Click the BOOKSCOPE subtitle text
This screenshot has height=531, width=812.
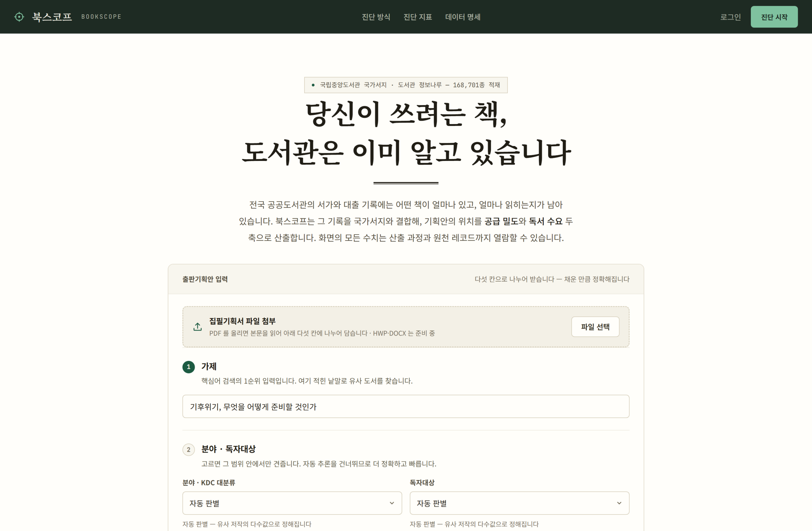tap(101, 17)
